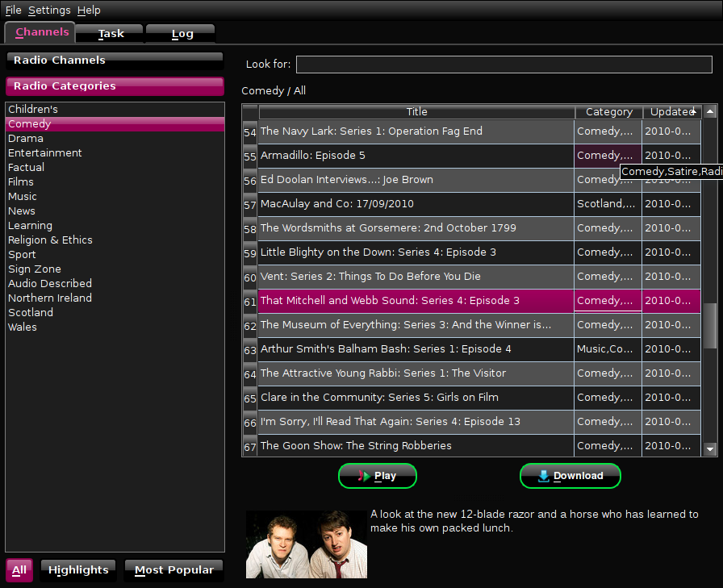Select the Drama category
The height and width of the screenshot is (588, 723).
click(x=115, y=138)
